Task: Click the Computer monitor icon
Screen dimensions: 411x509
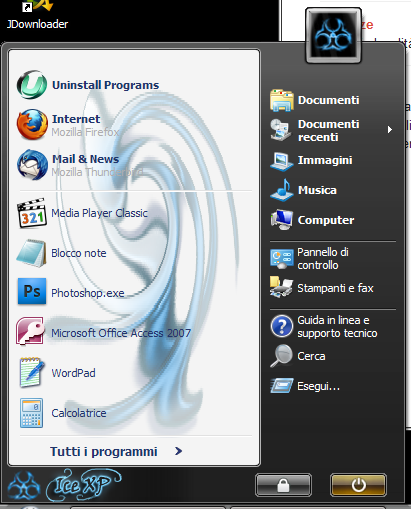Action: click(282, 220)
